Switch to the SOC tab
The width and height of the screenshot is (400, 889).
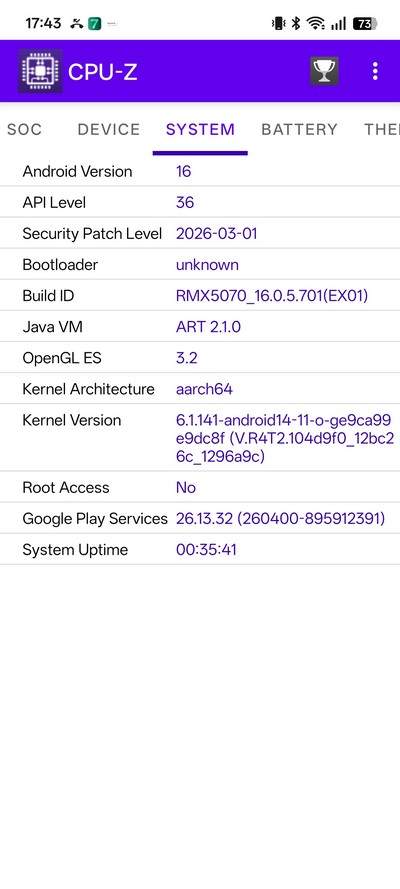coord(24,129)
